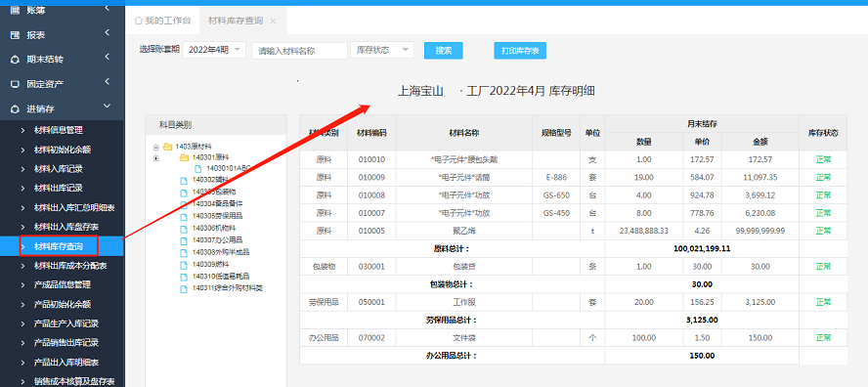Collapse the 进销存 sidebar menu chevron

(107, 107)
